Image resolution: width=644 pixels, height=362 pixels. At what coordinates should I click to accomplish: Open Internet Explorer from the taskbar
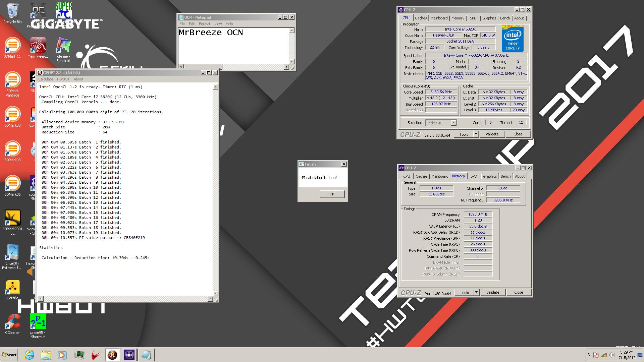[30, 355]
